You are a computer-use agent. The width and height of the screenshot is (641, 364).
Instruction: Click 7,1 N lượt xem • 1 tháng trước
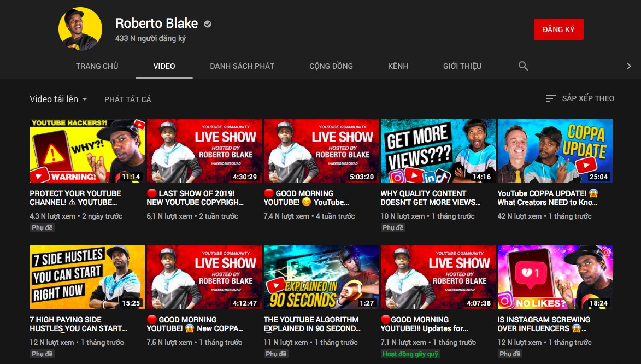tap(428, 343)
